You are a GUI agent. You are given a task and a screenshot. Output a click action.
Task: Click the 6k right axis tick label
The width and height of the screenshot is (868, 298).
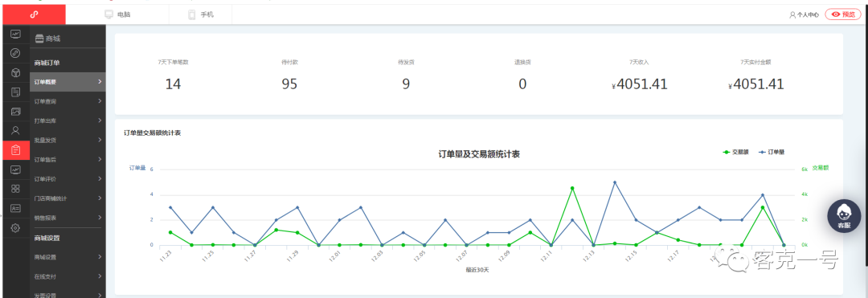(805, 169)
